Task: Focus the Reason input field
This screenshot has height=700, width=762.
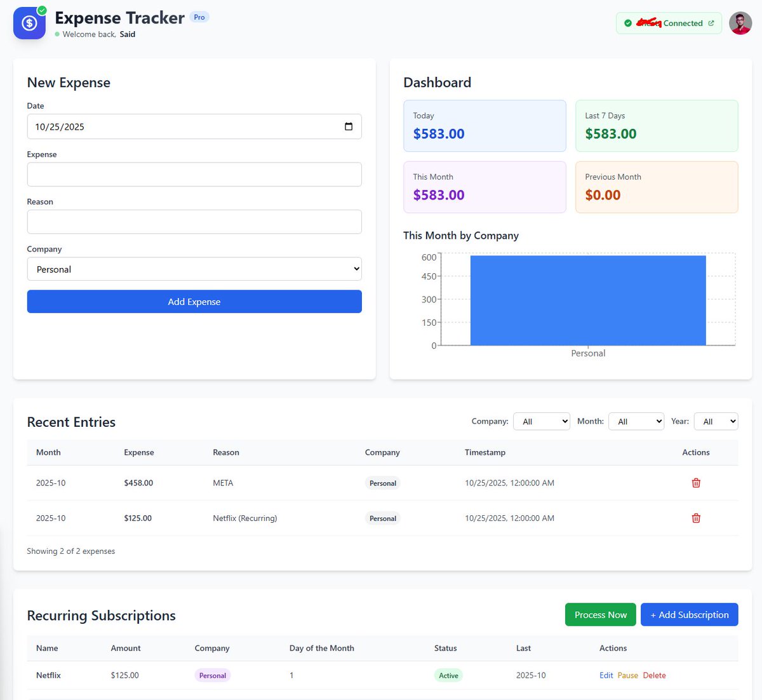Action: coord(194,222)
